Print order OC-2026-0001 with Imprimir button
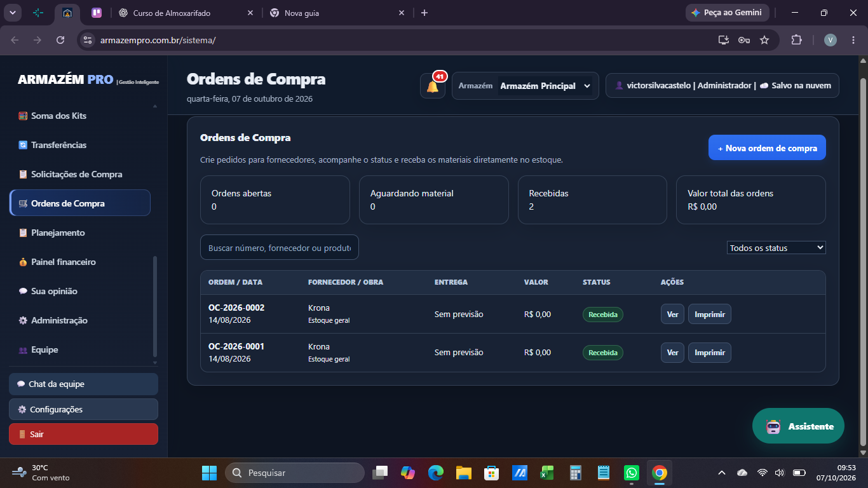Image resolution: width=868 pixels, height=488 pixels. coord(709,353)
